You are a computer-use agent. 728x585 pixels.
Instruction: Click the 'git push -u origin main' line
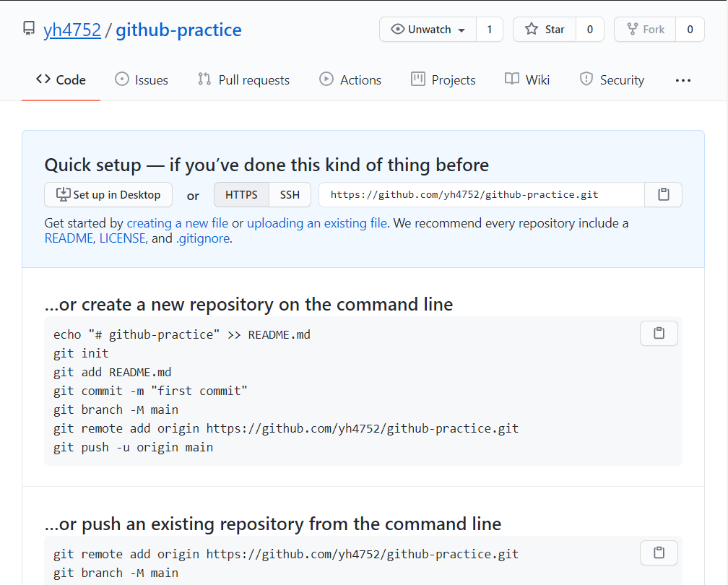[133, 448]
